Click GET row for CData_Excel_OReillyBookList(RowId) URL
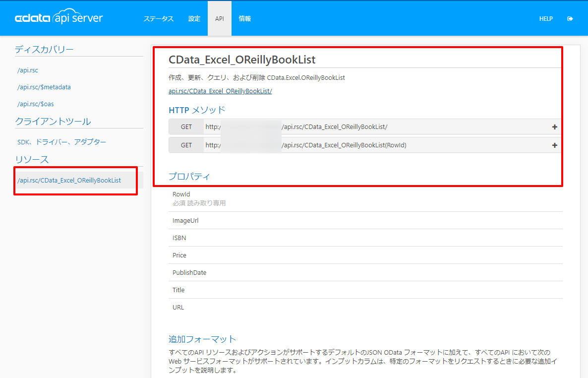588x378 pixels. click(364, 145)
